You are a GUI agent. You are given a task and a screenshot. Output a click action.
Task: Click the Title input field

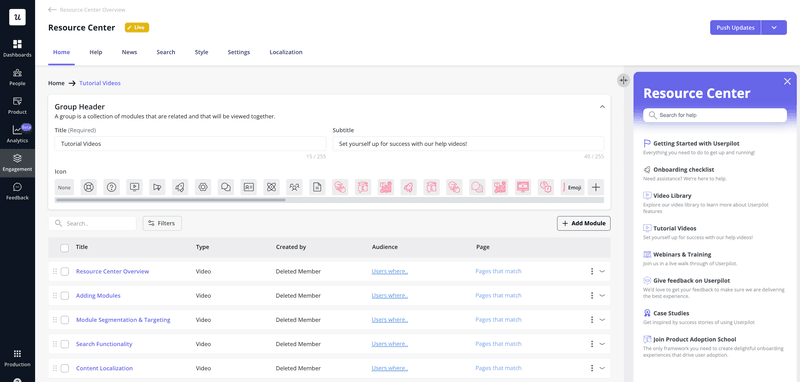click(190, 144)
